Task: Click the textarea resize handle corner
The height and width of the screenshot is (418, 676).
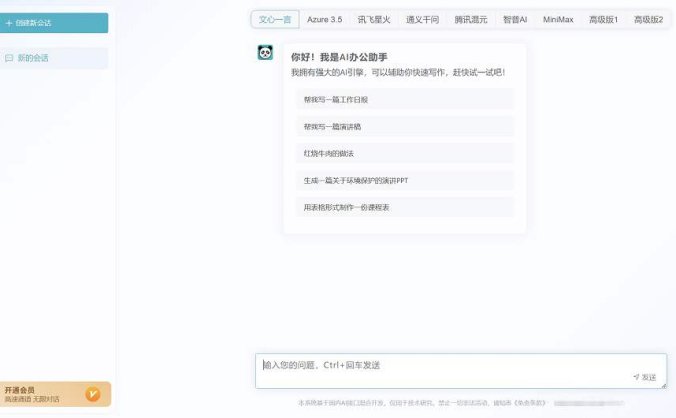Action: (x=663, y=385)
